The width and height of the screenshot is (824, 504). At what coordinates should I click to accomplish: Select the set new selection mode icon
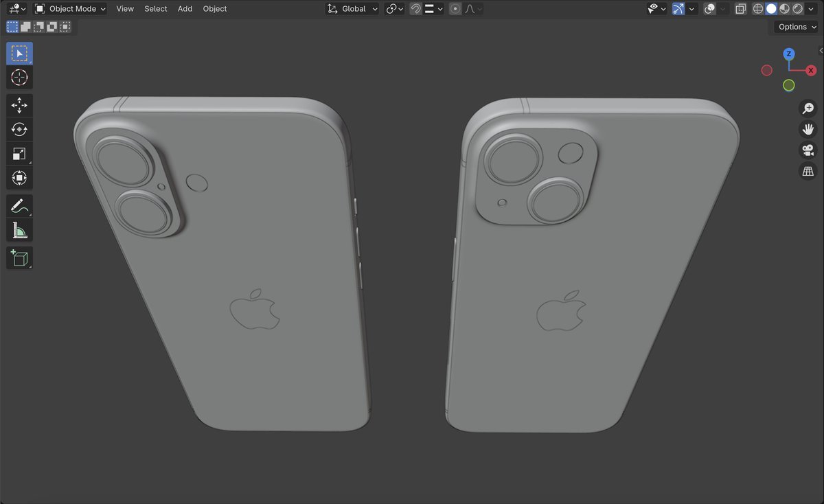click(x=12, y=27)
